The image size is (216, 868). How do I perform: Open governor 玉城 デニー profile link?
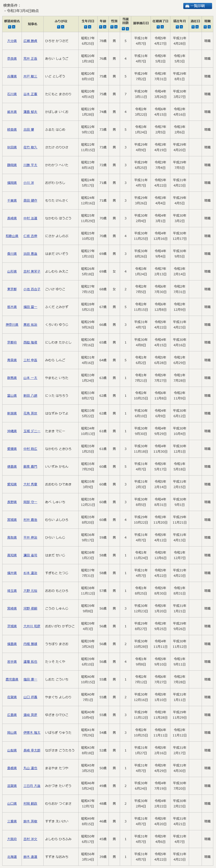(x=31, y=431)
